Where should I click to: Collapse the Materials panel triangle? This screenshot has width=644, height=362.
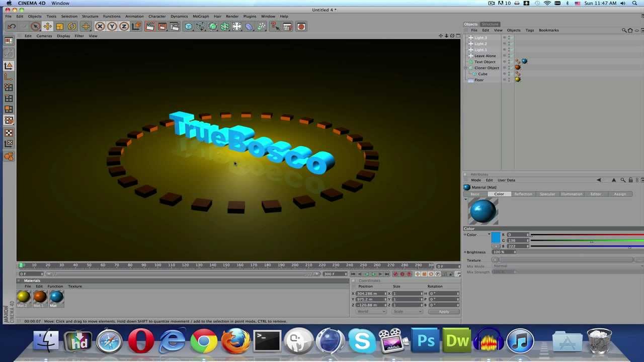tap(19, 281)
